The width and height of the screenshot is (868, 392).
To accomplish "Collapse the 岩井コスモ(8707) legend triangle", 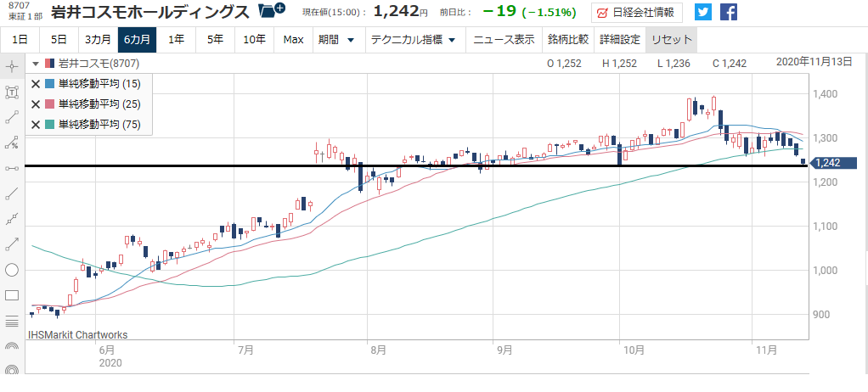I will [36, 63].
